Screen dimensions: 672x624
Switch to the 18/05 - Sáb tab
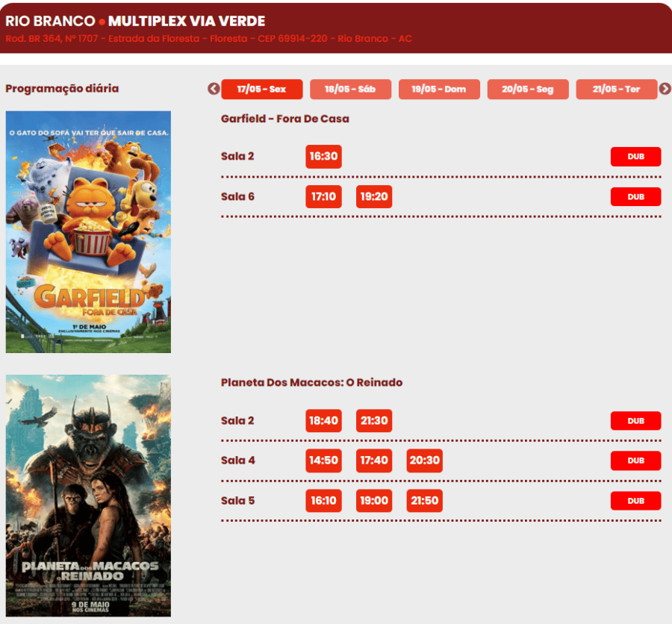coord(350,89)
